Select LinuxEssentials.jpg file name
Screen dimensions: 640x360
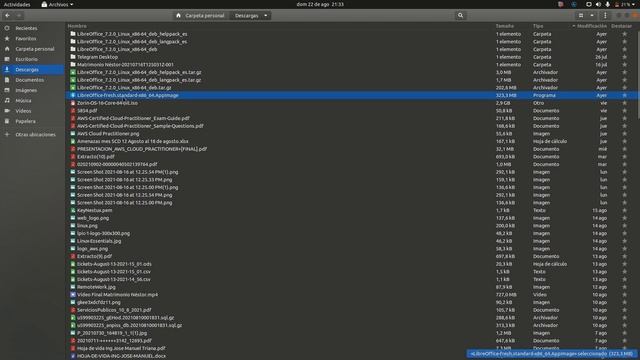coord(99,241)
